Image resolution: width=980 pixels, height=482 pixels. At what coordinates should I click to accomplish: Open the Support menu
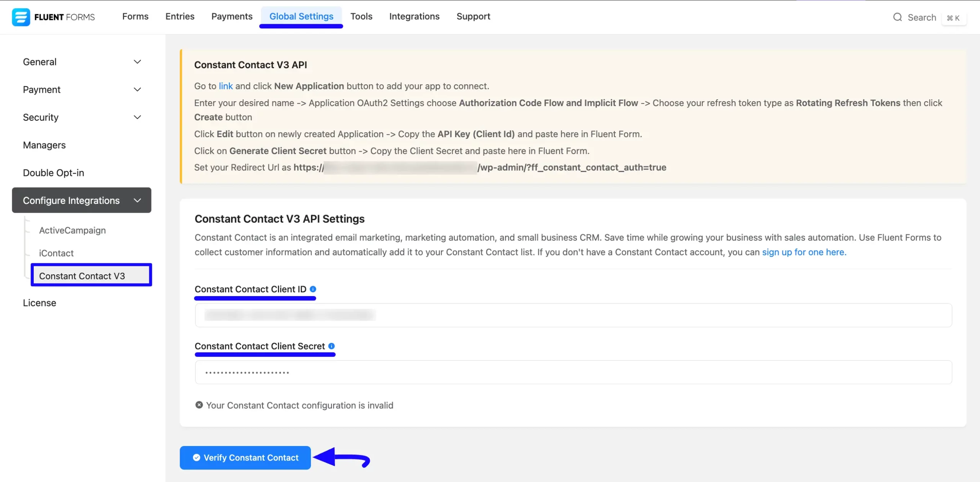473,16
